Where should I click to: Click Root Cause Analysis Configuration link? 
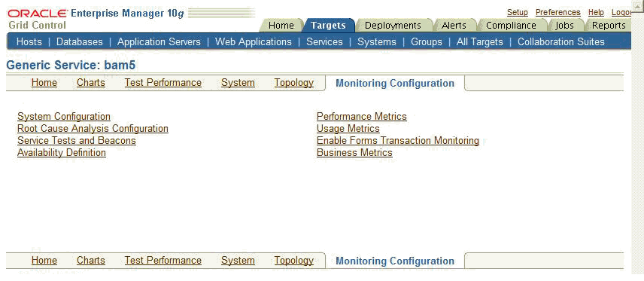click(93, 128)
